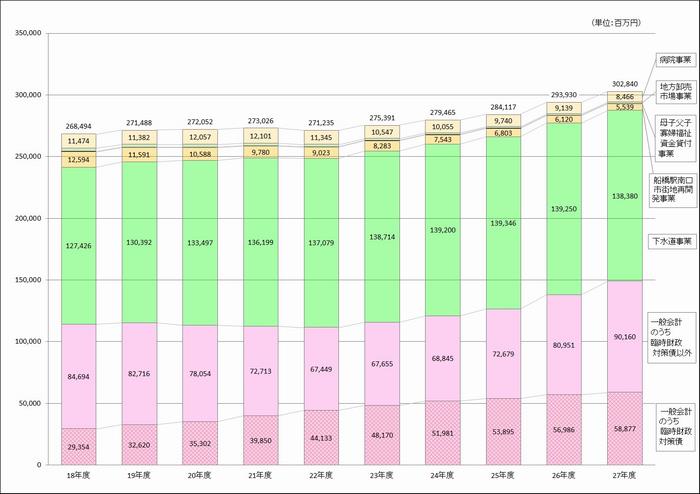Select the green segment labeled 138,380
Image resolution: width=700 pixels, height=494 pixels.
(x=625, y=195)
